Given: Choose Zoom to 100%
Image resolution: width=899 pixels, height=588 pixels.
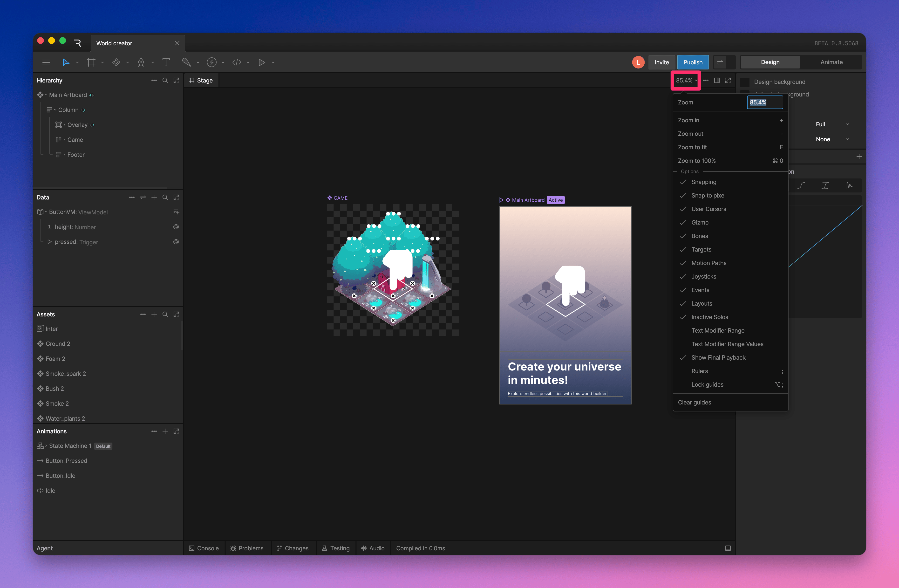Looking at the screenshot, I should pyautogui.click(x=730, y=161).
